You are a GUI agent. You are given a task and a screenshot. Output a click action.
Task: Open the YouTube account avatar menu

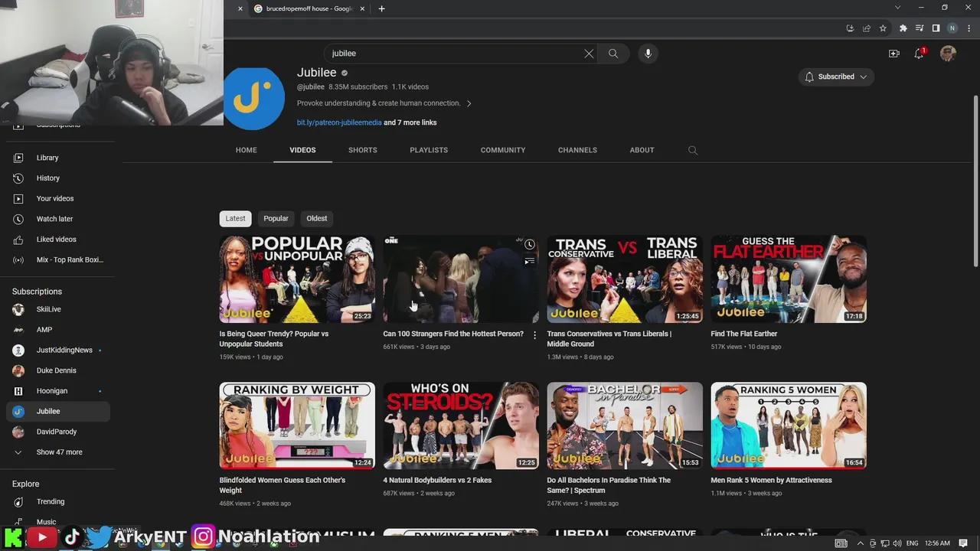click(x=948, y=54)
